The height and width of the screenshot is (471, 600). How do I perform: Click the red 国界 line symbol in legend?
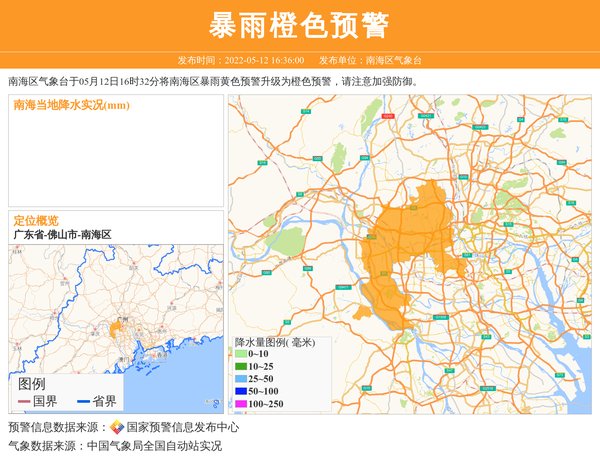[x=24, y=402]
